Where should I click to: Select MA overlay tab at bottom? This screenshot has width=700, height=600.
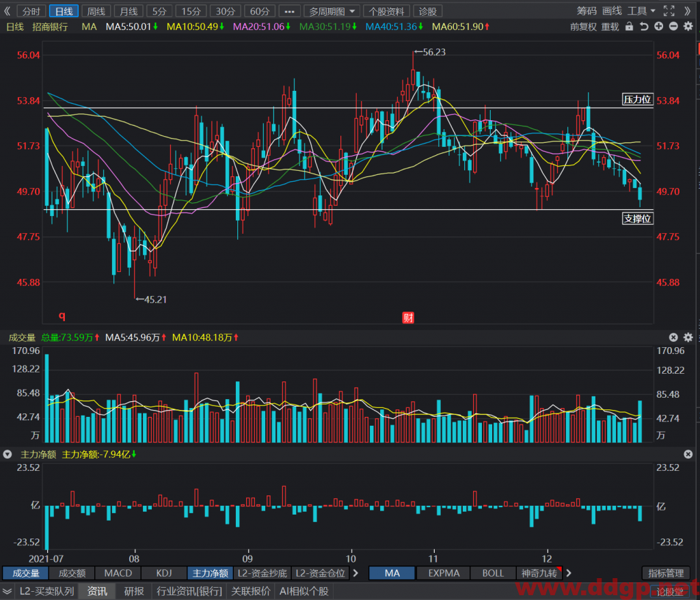click(x=392, y=573)
